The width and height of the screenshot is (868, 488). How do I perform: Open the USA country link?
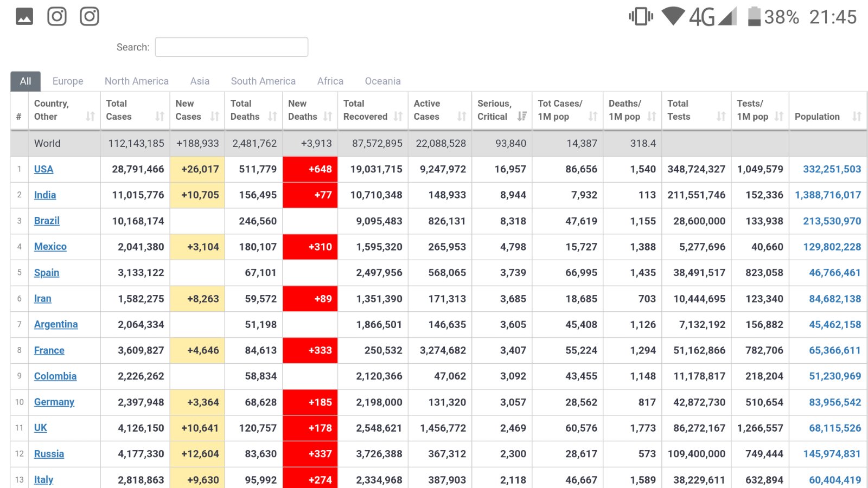(x=43, y=169)
